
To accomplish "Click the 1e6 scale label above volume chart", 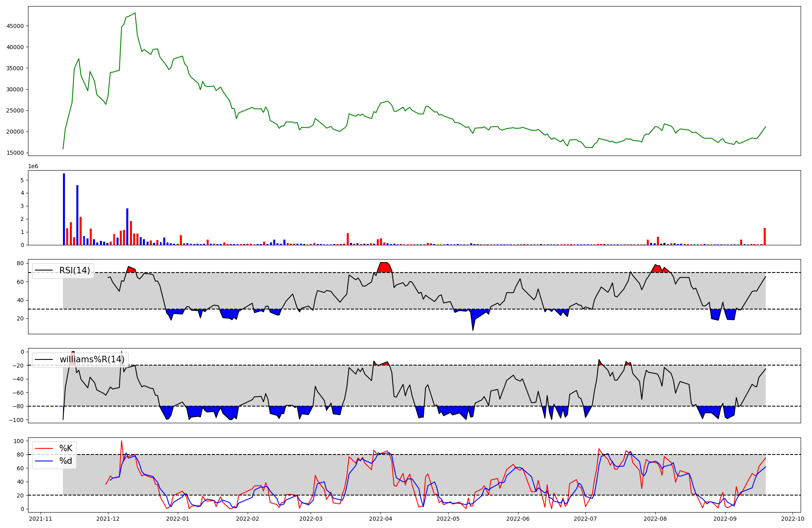I will tap(33, 167).
